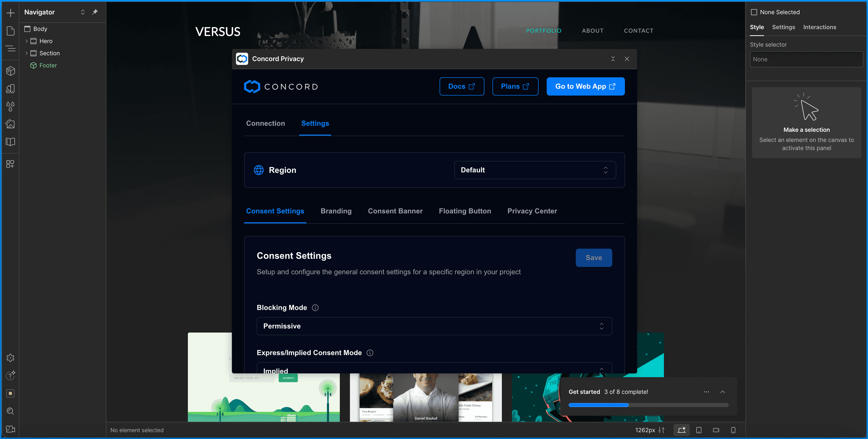Open the Pages panel icon
This screenshot has width=868, height=439.
(10, 31)
